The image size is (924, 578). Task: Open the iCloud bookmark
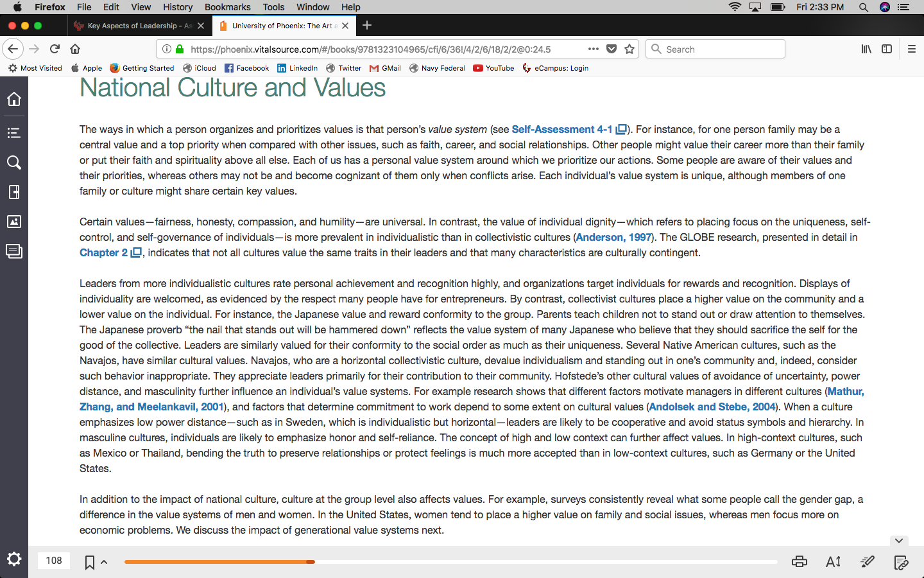click(x=200, y=68)
